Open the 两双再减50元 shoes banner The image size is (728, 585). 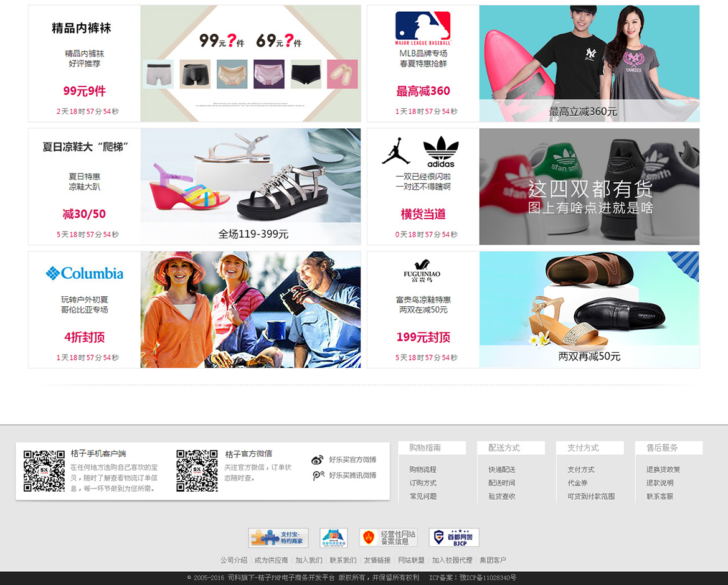(x=590, y=310)
